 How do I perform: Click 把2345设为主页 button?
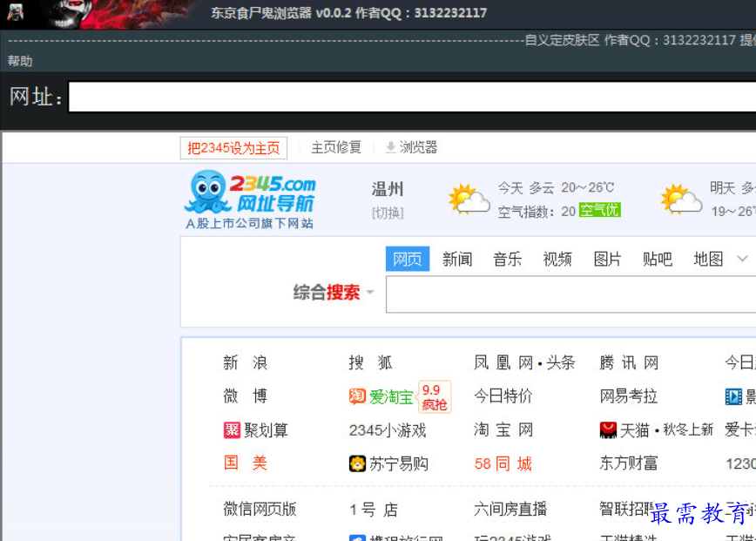(233, 147)
